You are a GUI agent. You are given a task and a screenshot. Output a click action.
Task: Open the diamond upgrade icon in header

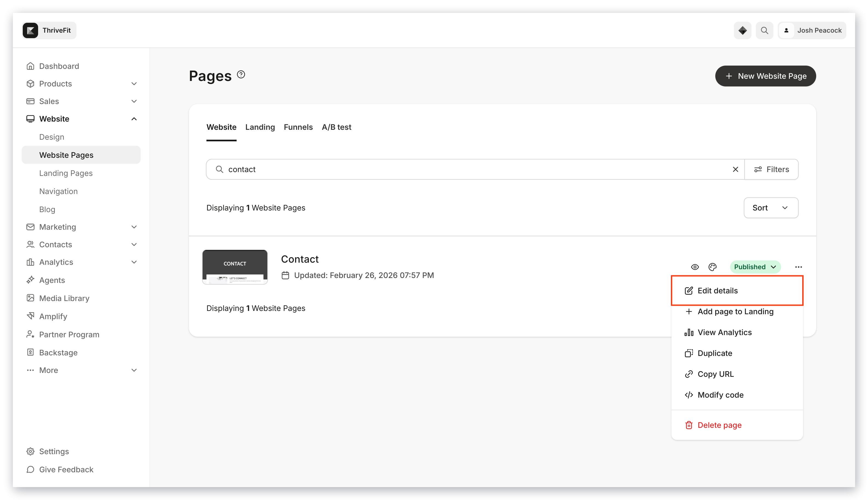[x=742, y=30]
